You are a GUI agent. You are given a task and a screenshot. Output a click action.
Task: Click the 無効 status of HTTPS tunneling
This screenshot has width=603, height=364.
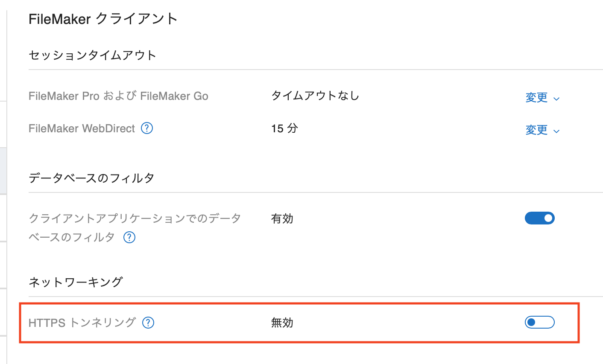tap(281, 323)
